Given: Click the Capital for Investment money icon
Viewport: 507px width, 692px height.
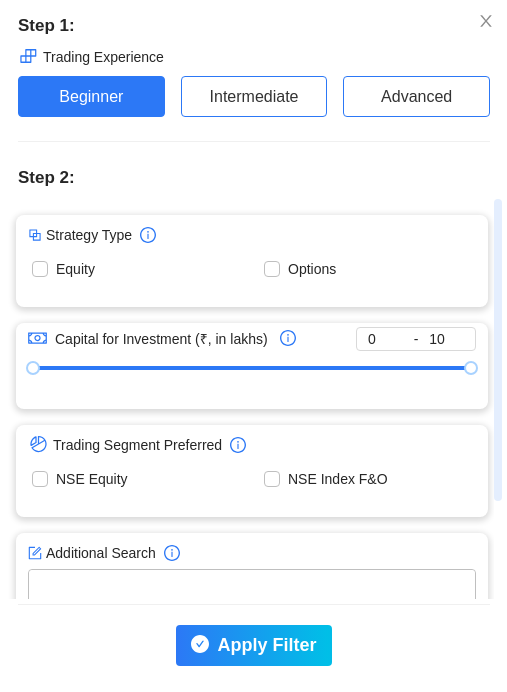Looking at the screenshot, I should 38,338.
